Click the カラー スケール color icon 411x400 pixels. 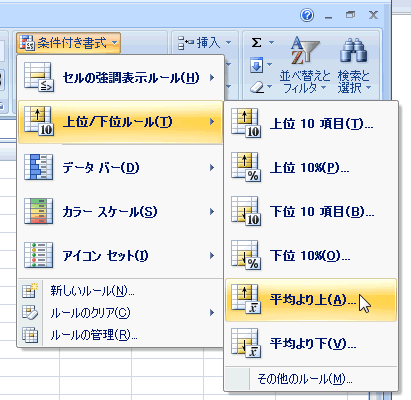pos(39,211)
